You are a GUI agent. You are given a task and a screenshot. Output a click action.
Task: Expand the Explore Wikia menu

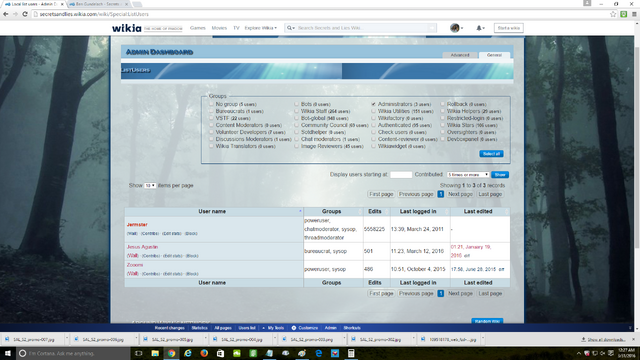click(260, 28)
